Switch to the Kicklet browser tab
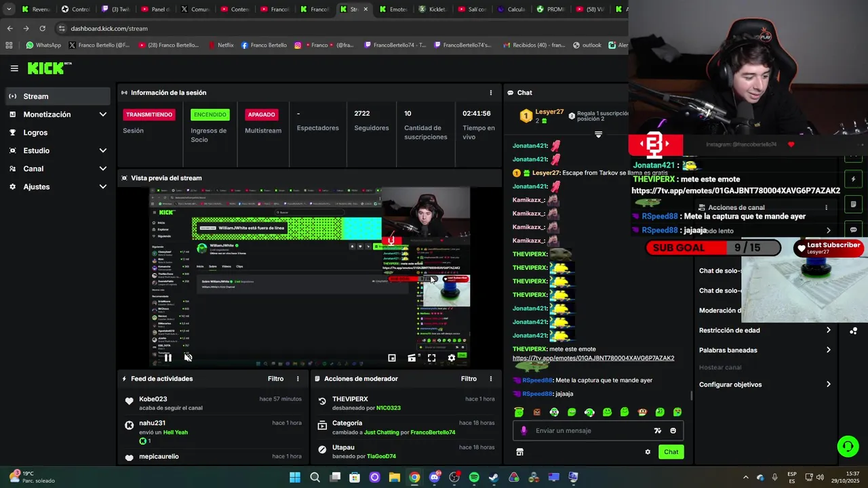Image resolution: width=868 pixels, height=488 pixels. pyautogui.click(x=432, y=9)
